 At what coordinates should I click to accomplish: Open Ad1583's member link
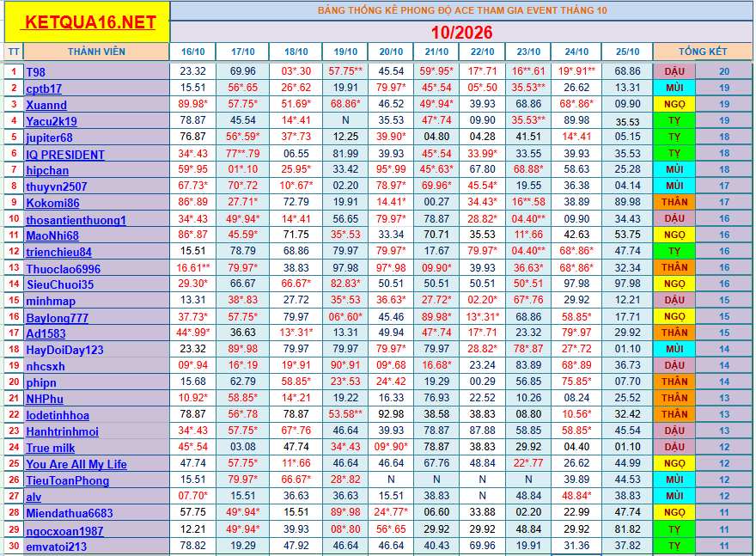pos(46,333)
